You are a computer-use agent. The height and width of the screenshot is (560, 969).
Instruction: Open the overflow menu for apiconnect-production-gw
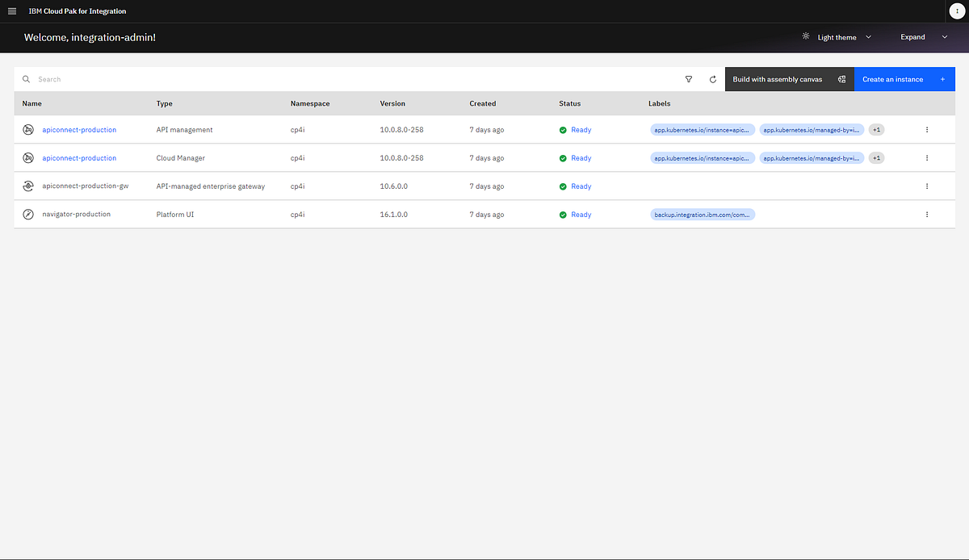(926, 186)
